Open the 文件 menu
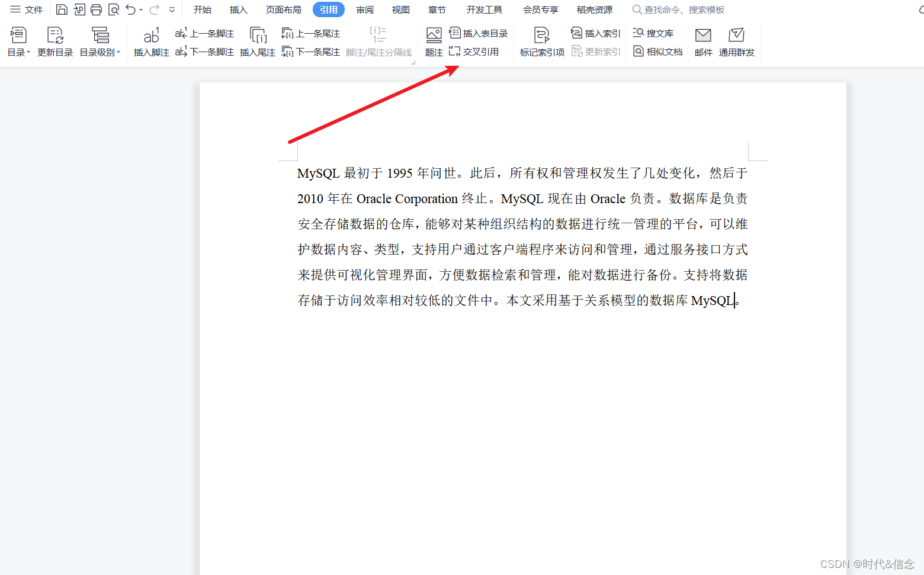 coord(26,9)
